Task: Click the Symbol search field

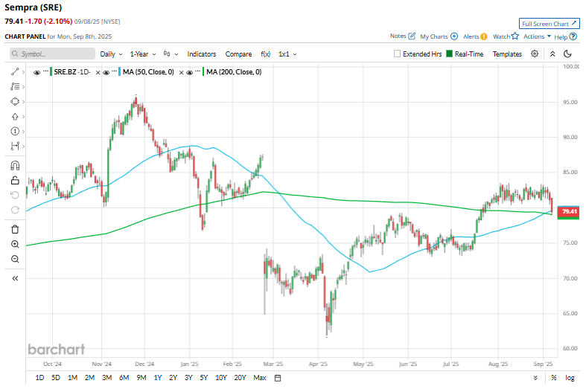Action: coord(52,54)
